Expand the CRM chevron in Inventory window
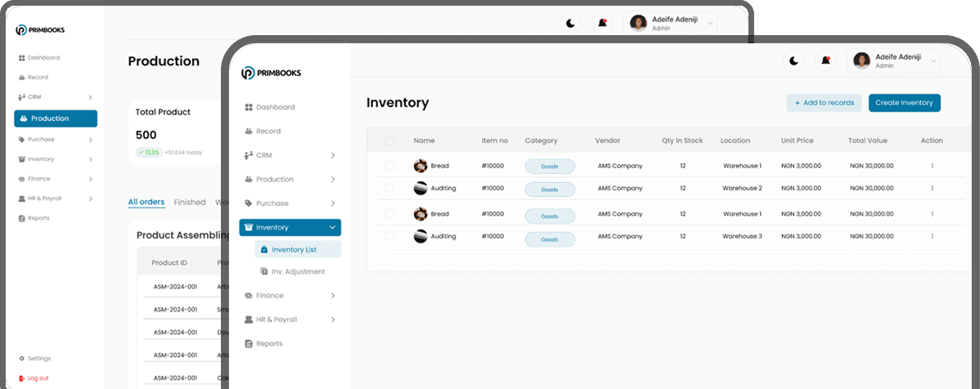This screenshot has width=980, height=389. click(332, 155)
